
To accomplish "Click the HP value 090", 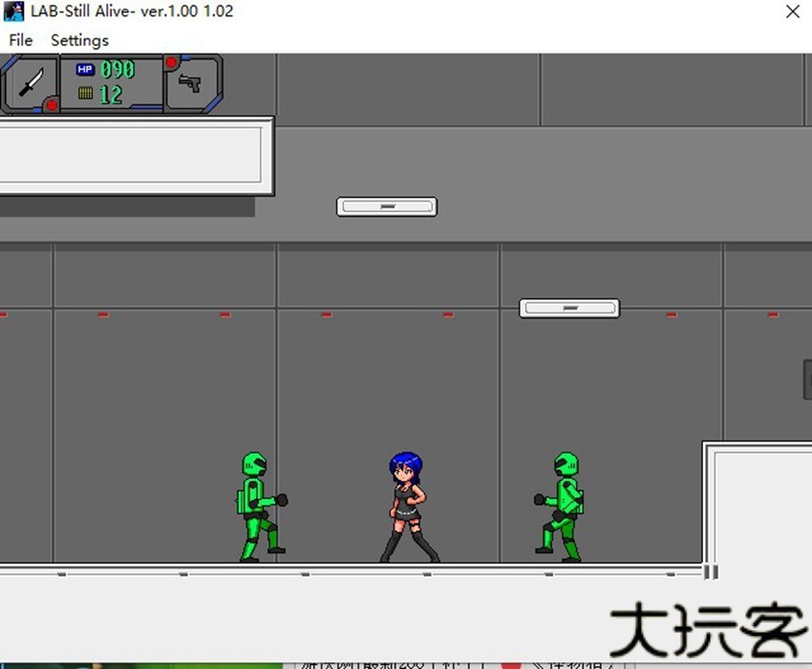I will coord(118,70).
